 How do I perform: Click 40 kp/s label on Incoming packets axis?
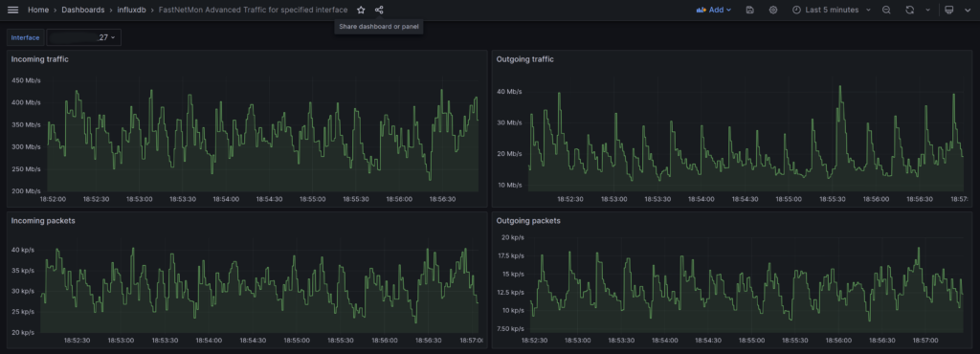pos(23,250)
